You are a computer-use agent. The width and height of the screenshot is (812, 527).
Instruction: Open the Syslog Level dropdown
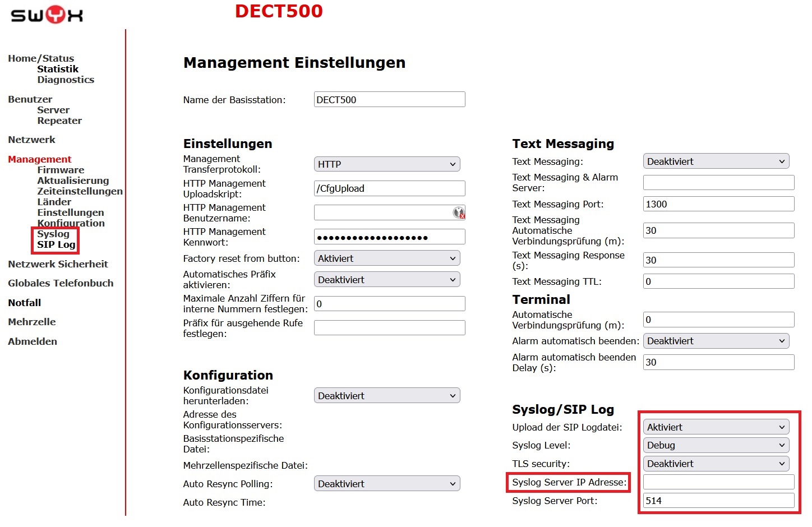click(716, 445)
